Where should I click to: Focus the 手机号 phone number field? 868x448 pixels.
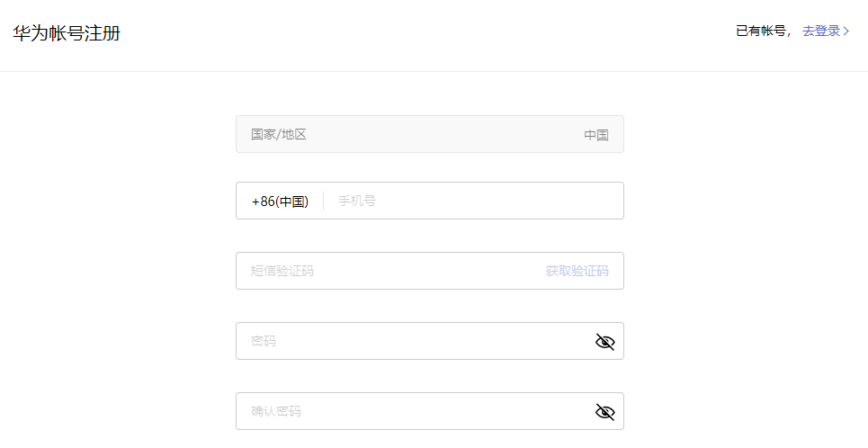468,202
